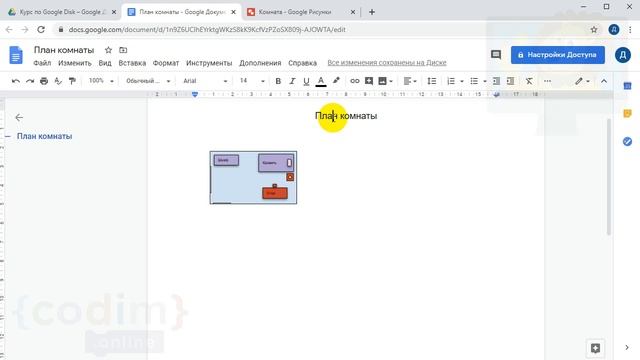Open the Arial font dropdown
Viewport: 640px width, 360px height.
(205, 81)
